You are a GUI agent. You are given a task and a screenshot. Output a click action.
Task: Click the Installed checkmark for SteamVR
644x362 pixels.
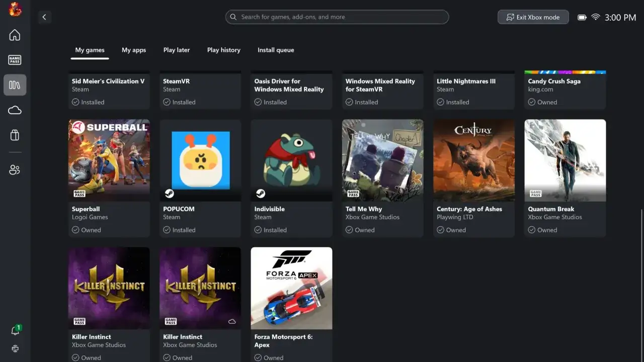tap(167, 102)
